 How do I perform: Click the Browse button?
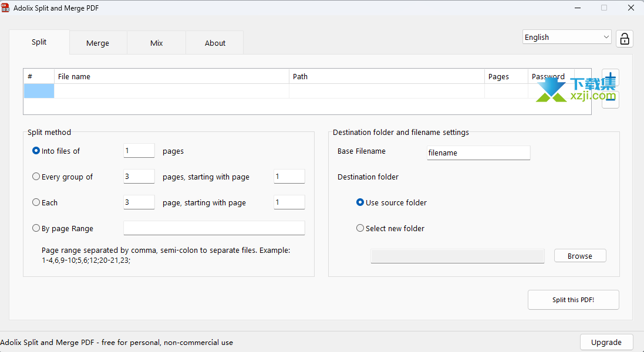(579, 256)
